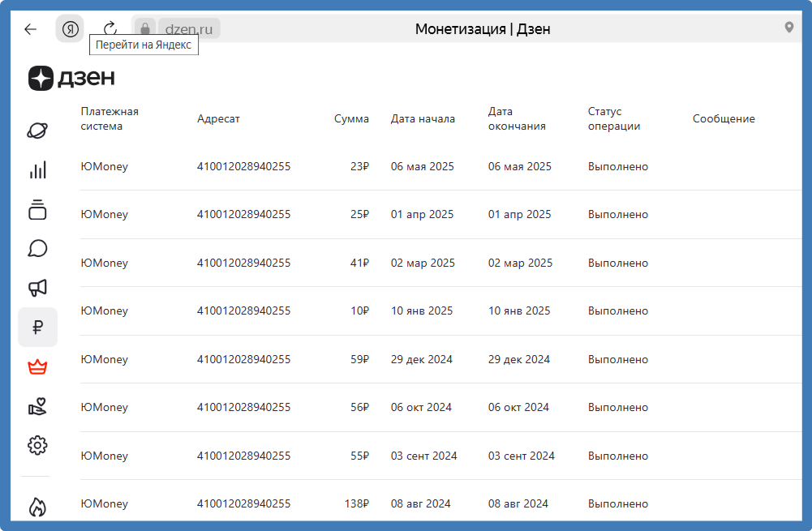This screenshot has height=531, width=812.
Task: Click the 41₽ amount cell
Action: click(359, 263)
